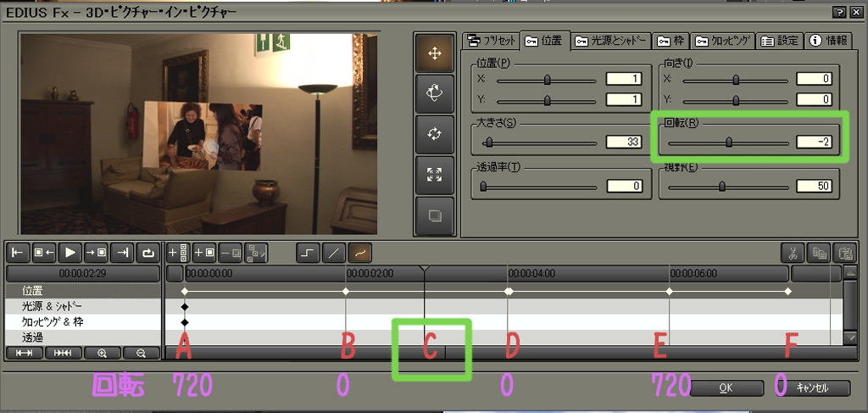Paste the keyframe from the clipboard
868x413 pixels.
tap(844, 253)
